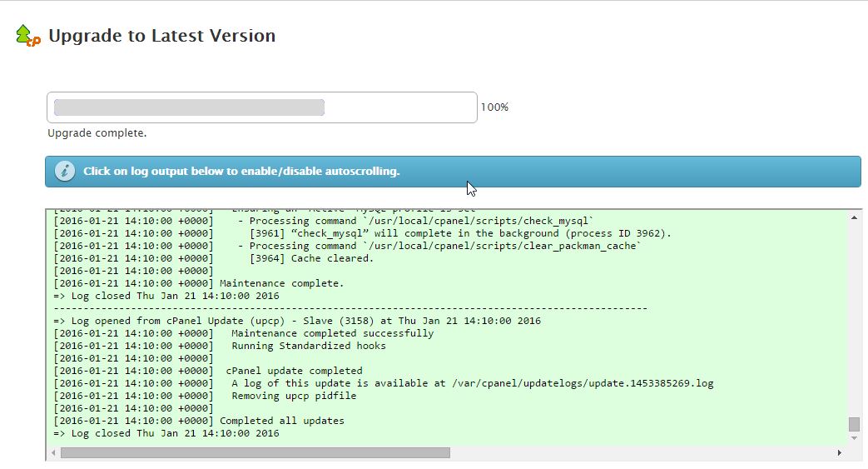Click the 'Maintenance completed successfully' log line
This screenshot has height=469, width=868.
pyautogui.click(x=244, y=333)
